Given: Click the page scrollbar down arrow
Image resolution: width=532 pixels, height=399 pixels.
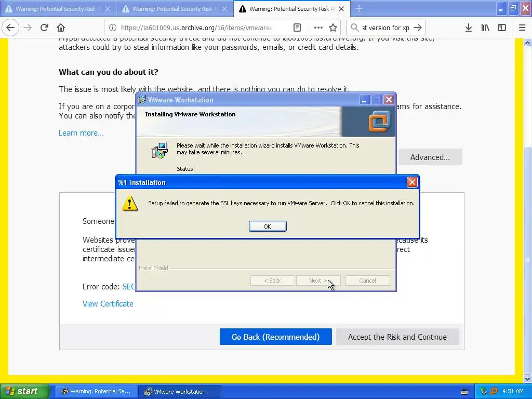Looking at the screenshot, I should pyautogui.click(x=528, y=379).
